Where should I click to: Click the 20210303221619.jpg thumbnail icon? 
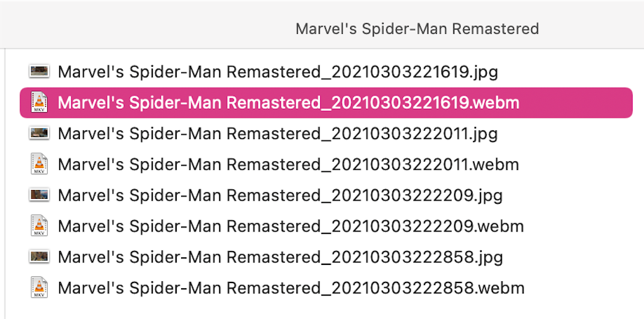[x=39, y=71]
